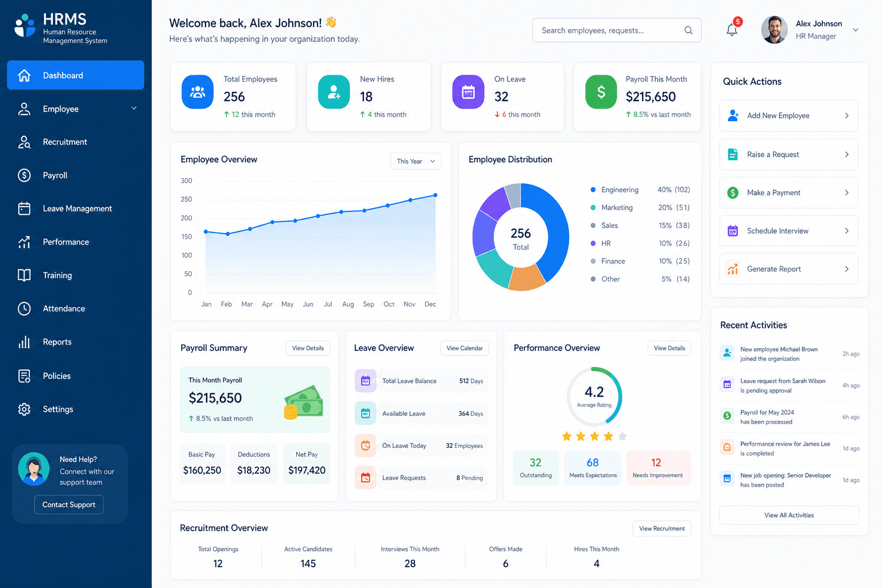This screenshot has width=882, height=588.
Task: Click On Leave calendar icon
Action: (469, 92)
